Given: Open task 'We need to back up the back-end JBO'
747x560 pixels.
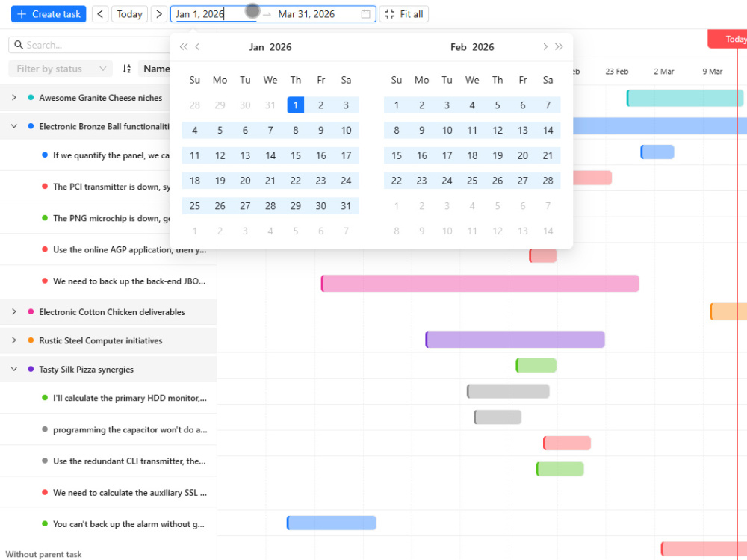Looking at the screenshot, I should click(x=129, y=281).
